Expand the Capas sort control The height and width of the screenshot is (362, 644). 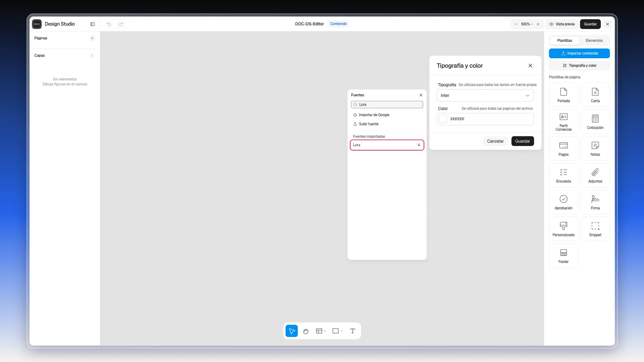pyautogui.click(x=92, y=56)
